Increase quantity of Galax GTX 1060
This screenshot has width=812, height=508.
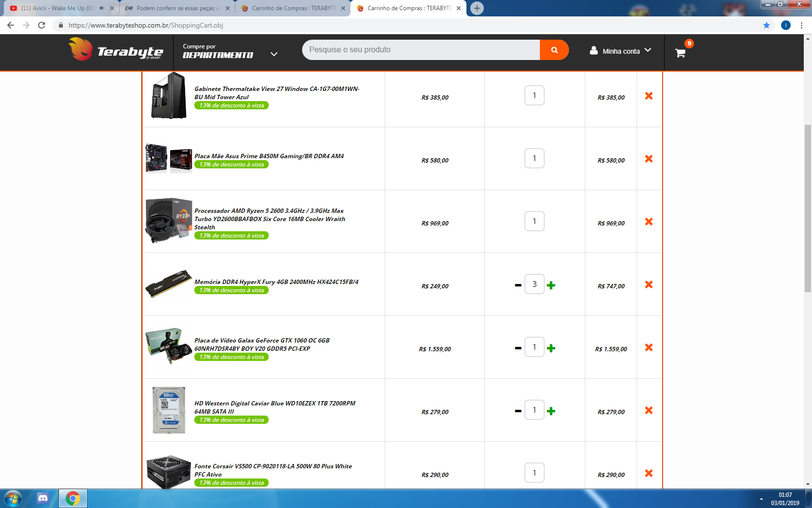pos(551,348)
